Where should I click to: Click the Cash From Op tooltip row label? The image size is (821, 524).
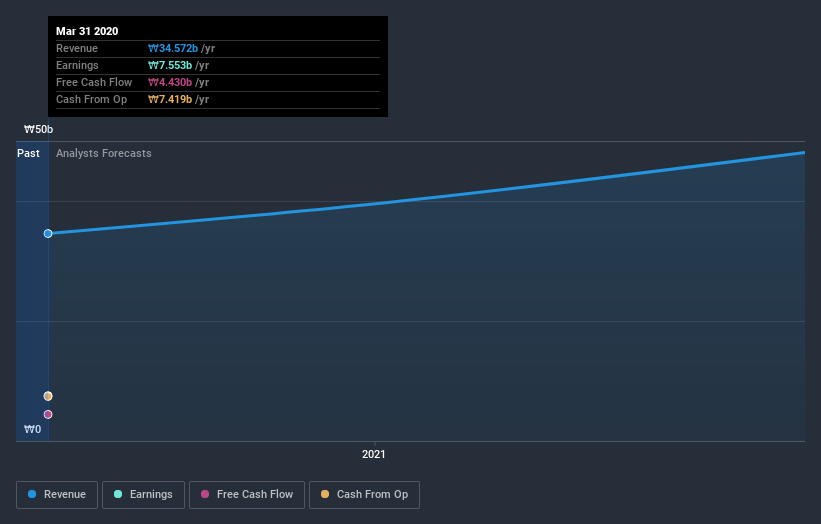click(x=92, y=99)
